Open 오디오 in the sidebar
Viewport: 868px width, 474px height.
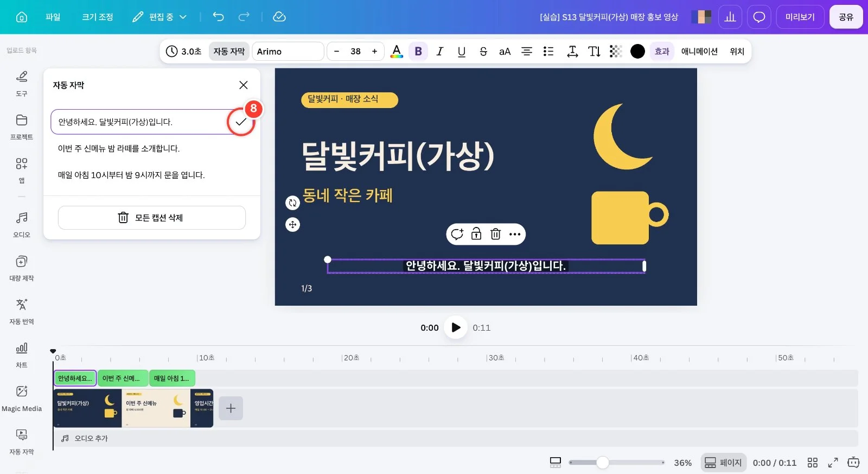[x=22, y=224]
